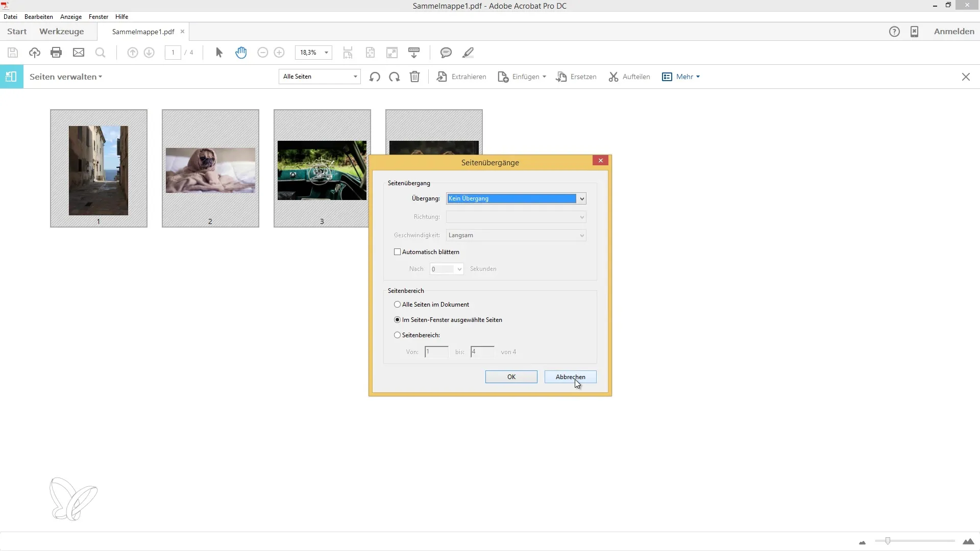
Task: Open the help question mark icon
Action: 894,32
